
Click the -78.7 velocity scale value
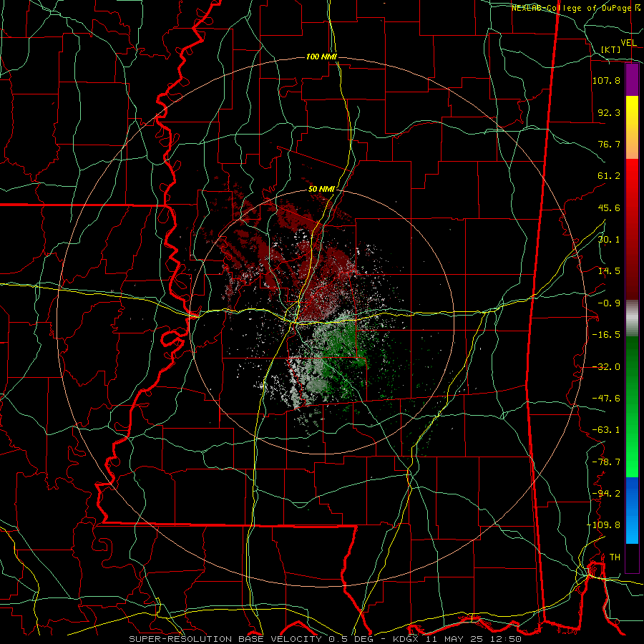[606, 462]
